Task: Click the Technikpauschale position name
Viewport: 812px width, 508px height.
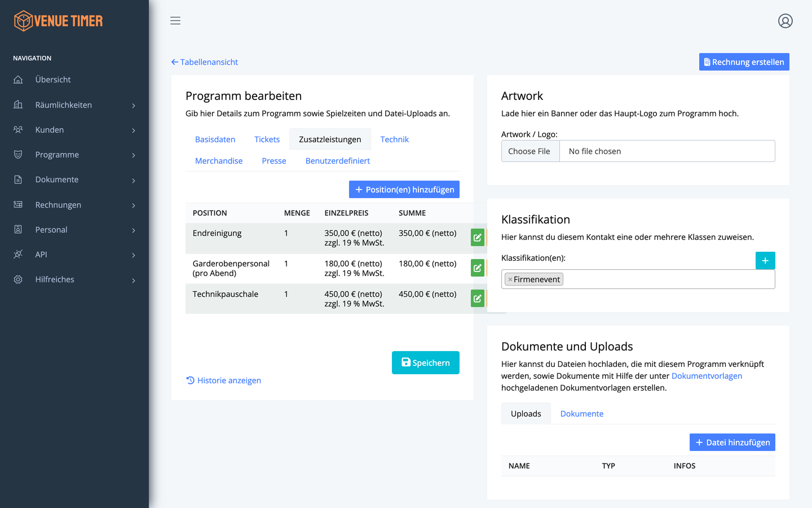Action: [x=226, y=294]
